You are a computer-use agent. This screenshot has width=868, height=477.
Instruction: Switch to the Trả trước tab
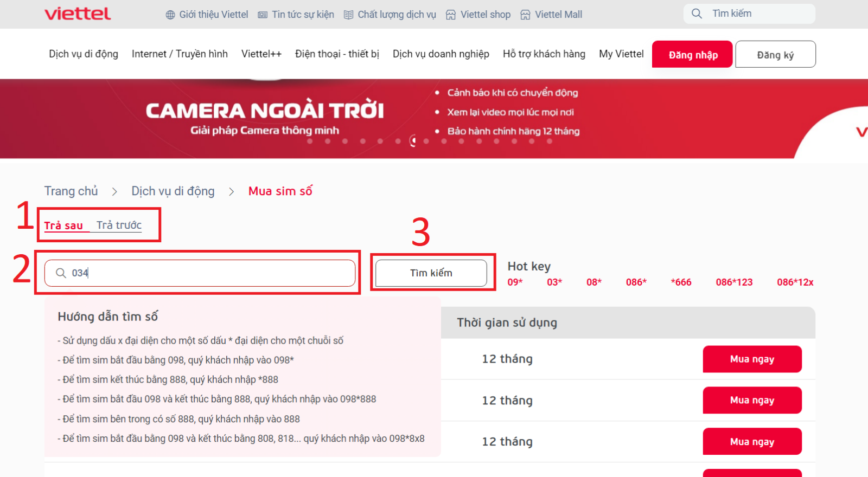click(x=119, y=225)
